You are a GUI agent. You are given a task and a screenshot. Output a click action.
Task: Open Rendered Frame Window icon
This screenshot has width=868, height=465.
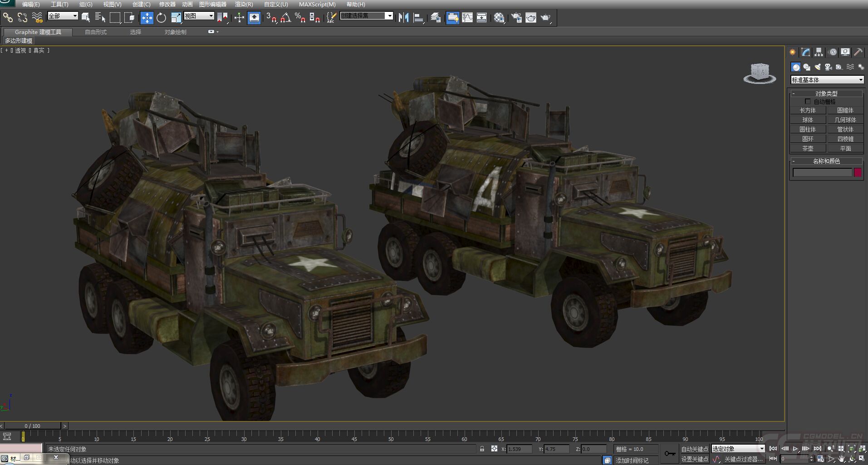pos(531,18)
